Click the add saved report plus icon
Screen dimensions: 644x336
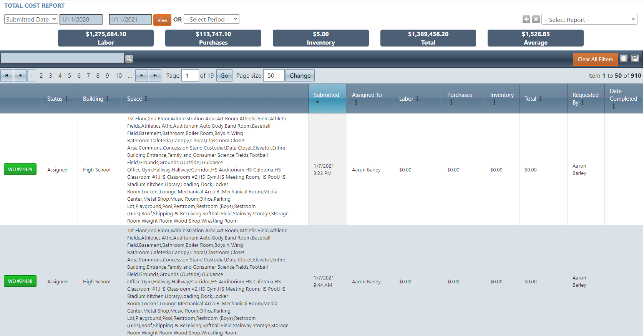[526, 19]
